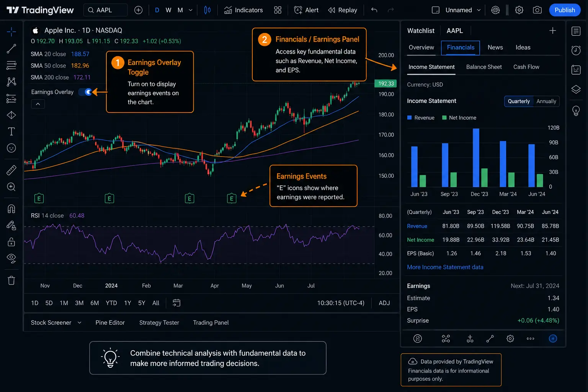Take a chart snapshot with camera icon

537,10
